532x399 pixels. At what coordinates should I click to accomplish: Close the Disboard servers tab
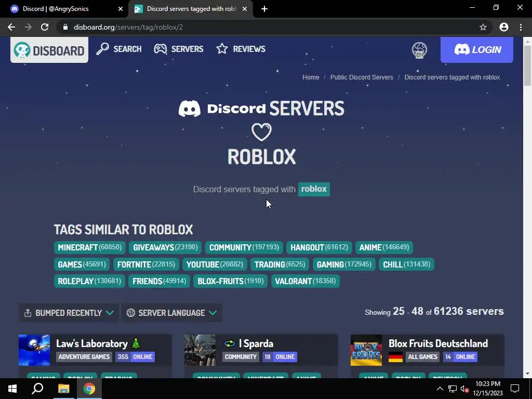click(245, 9)
